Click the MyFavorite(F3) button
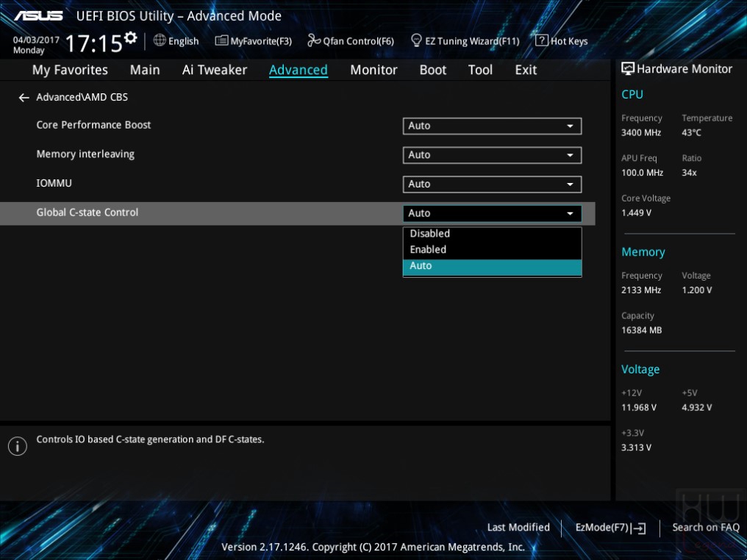The height and width of the screenshot is (560, 747). [x=254, y=41]
